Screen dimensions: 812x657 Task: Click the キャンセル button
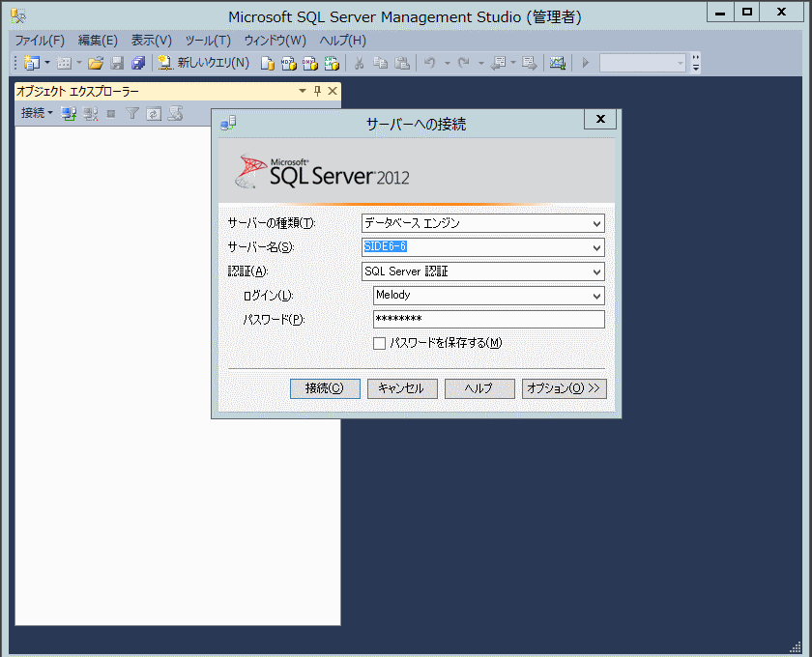tap(402, 388)
